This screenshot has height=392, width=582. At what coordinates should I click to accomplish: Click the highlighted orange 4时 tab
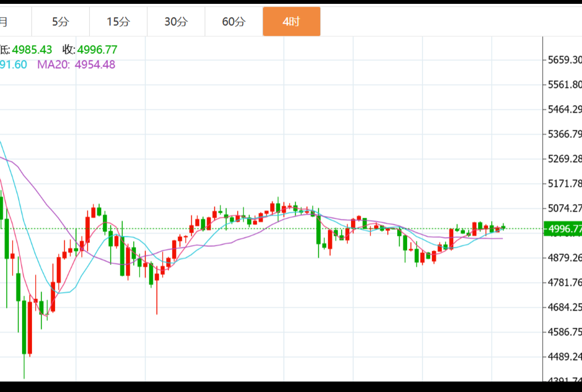pyautogui.click(x=292, y=22)
